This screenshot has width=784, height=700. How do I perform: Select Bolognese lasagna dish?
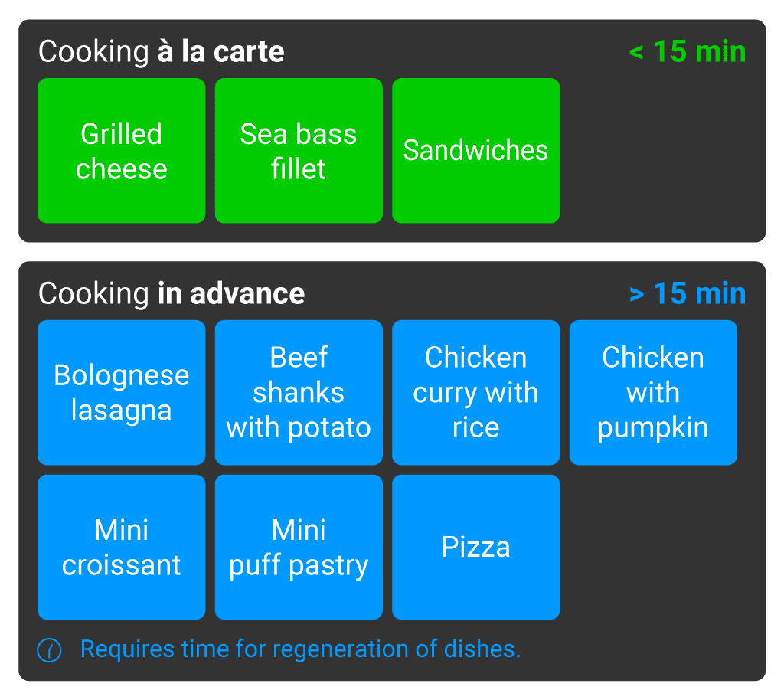tap(121, 392)
